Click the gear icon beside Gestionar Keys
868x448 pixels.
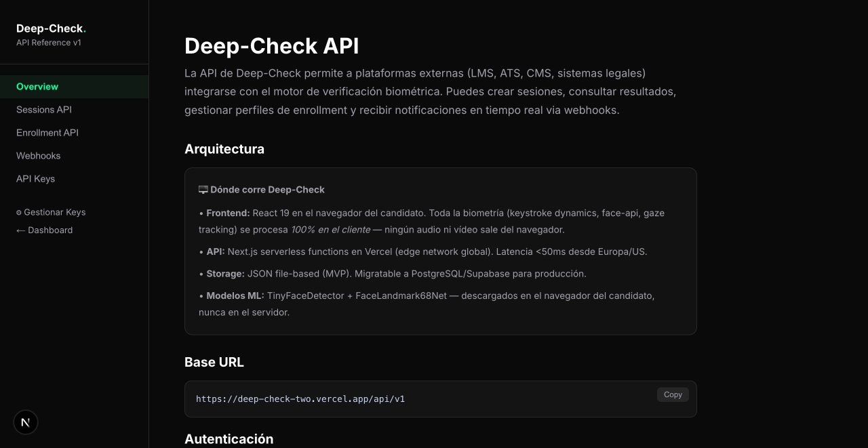[18, 212]
